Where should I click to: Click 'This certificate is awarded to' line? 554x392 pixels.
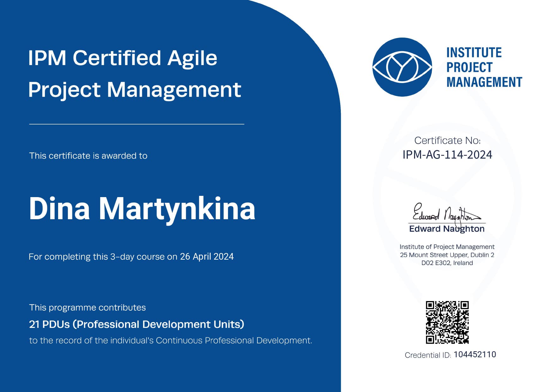click(x=88, y=156)
